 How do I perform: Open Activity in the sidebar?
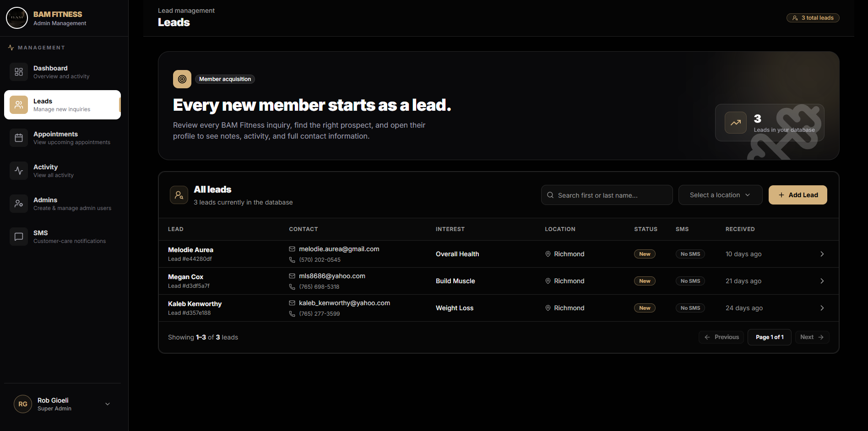(63, 171)
